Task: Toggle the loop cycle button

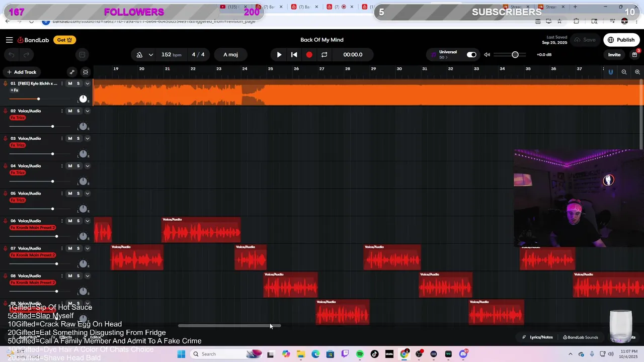Action: (x=324, y=55)
